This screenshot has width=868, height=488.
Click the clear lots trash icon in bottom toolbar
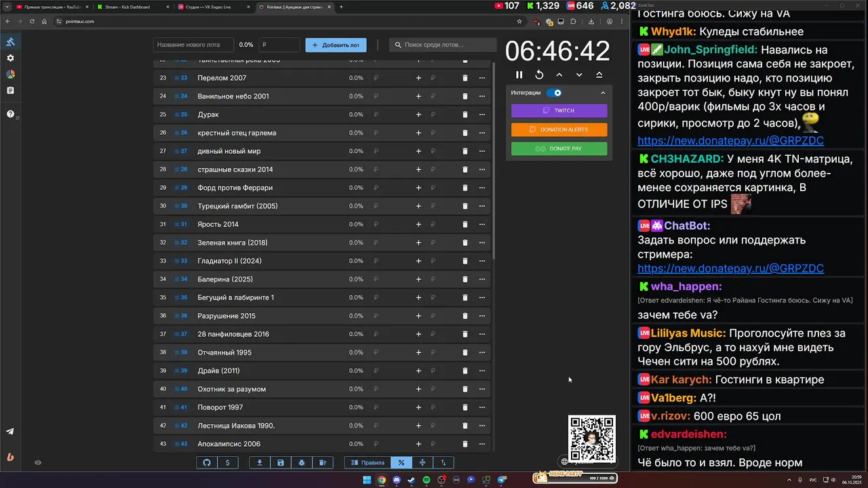tap(323, 462)
